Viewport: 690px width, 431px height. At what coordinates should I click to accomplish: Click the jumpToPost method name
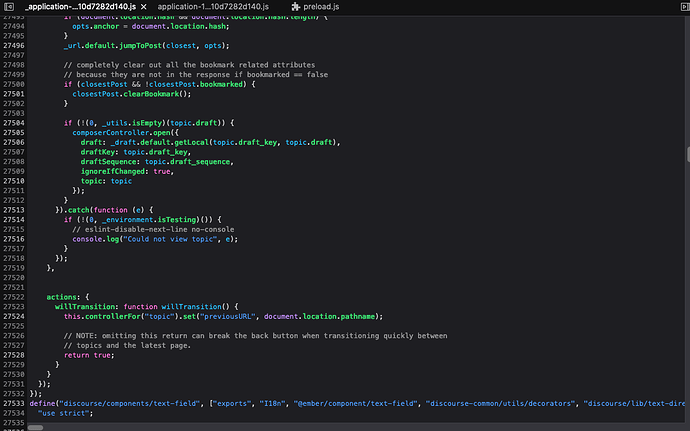click(140, 45)
